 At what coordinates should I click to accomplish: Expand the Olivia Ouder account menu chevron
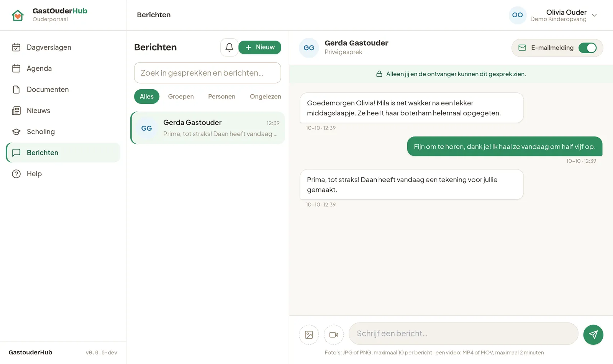pos(594,15)
